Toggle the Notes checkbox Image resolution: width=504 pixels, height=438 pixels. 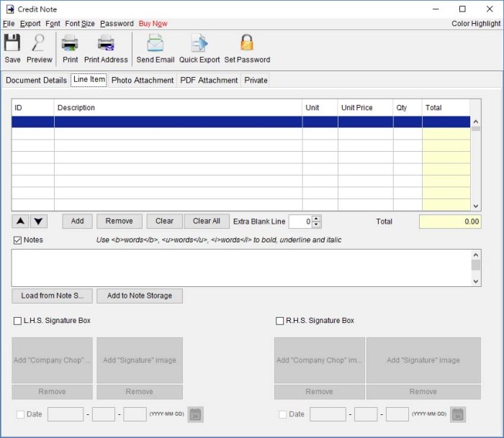[17, 240]
